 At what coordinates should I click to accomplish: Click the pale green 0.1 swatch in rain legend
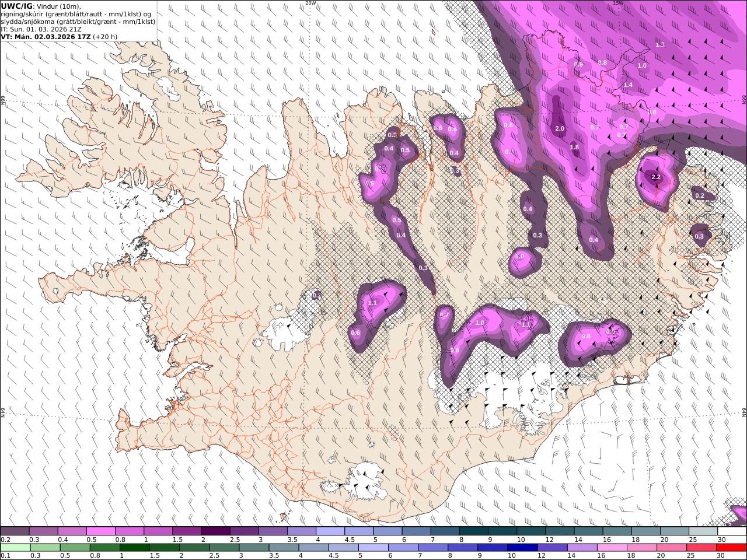15,547
